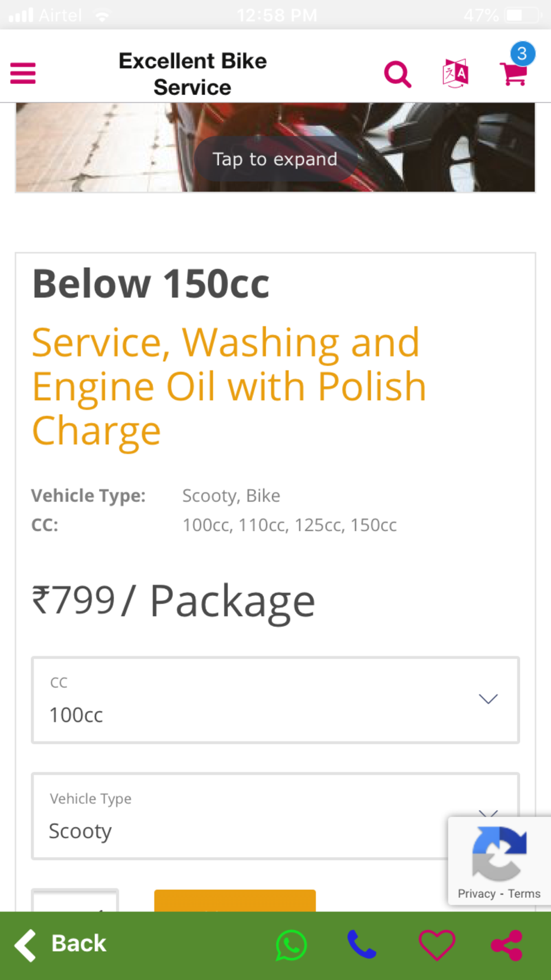The height and width of the screenshot is (980, 551).
Task: Tap the search magnifier icon
Action: point(397,74)
